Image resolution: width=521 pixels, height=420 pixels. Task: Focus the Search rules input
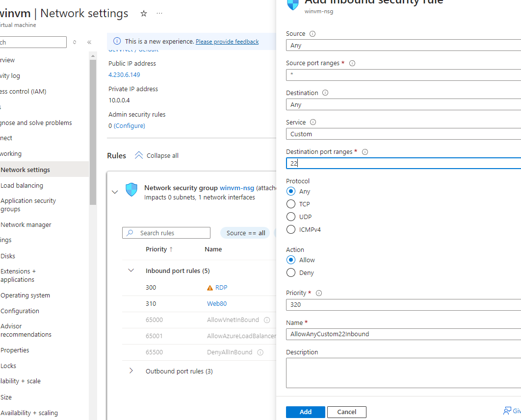point(166,233)
